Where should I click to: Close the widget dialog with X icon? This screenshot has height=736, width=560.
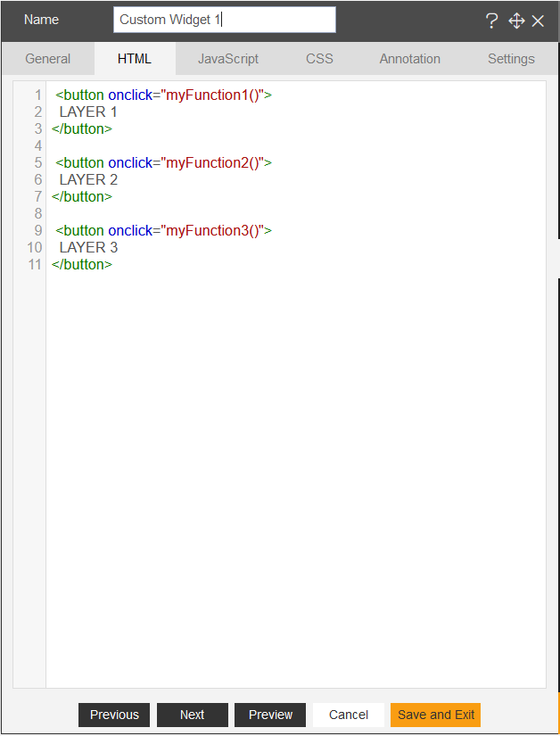click(x=538, y=21)
